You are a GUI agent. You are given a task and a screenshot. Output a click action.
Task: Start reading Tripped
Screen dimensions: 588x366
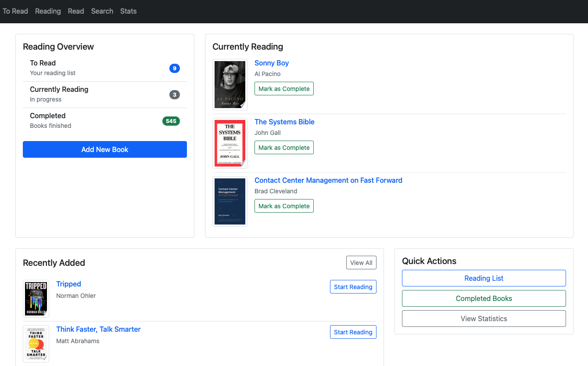[353, 287]
